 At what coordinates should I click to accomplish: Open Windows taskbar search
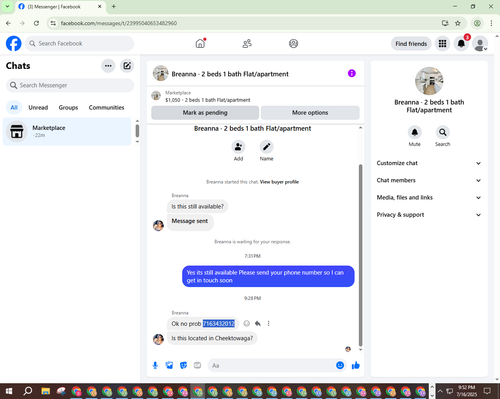pos(28,391)
